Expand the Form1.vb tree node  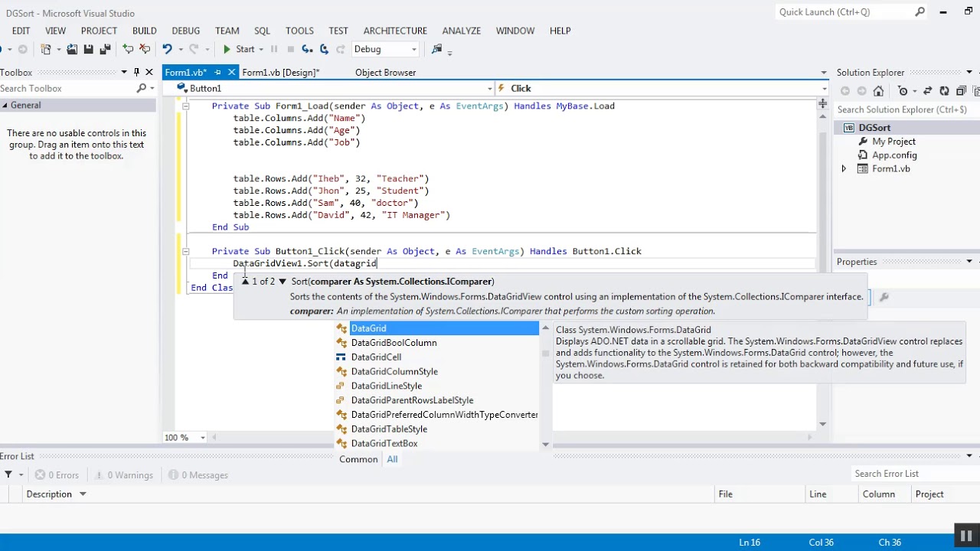click(x=844, y=168)
